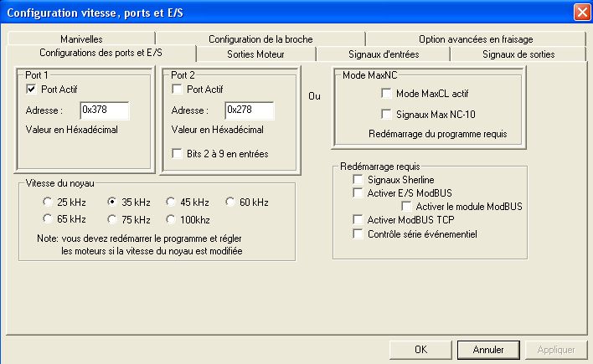This screenshot has width=593, height=364.
Task: Close the configuration dialog window
Action: click(x=582, y=13)
